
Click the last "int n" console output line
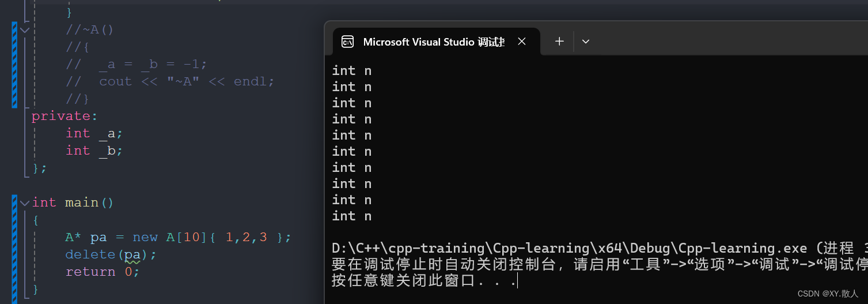click(352, 216)
